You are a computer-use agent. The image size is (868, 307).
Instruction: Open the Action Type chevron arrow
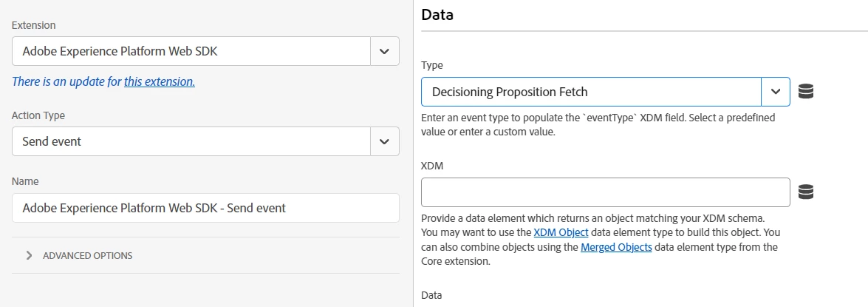click(x=384, y=141)
